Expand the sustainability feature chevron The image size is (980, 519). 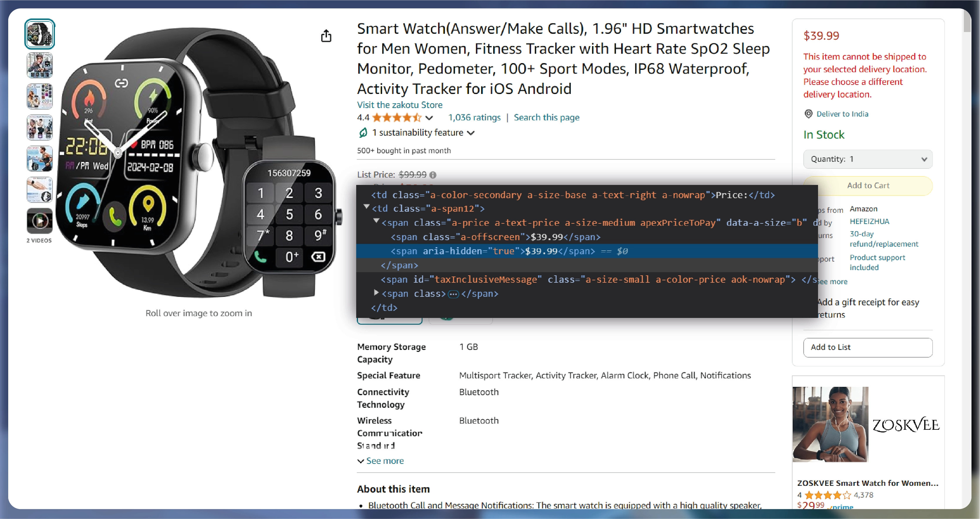coord(471,133)
